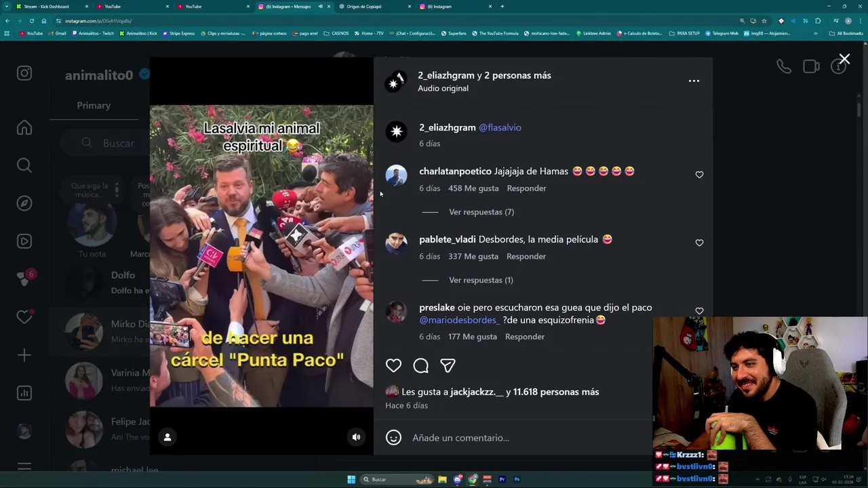This screenshot has width=868, height=488.
Task: Open the emoji picker in the comment box
Action: coord(393,438)
